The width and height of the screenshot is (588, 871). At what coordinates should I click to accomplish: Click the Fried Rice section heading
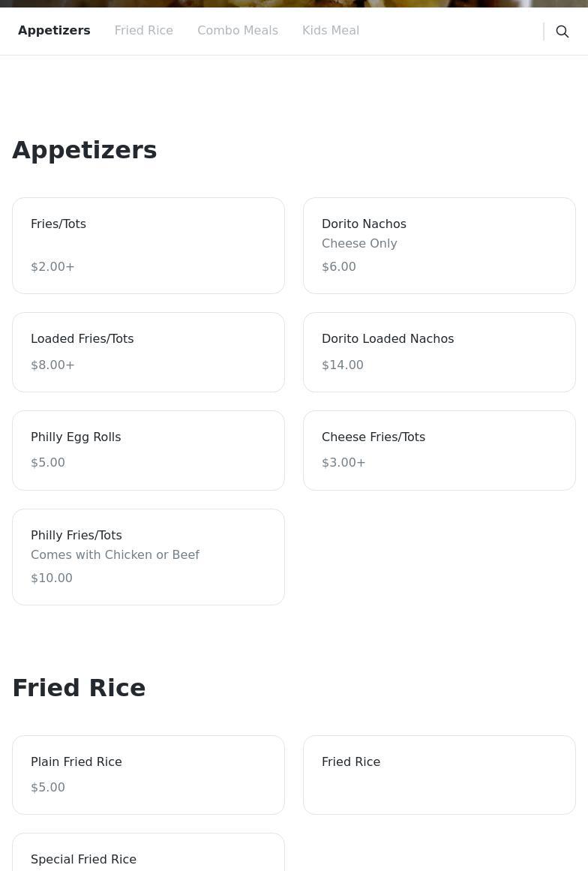coord(79,688)
